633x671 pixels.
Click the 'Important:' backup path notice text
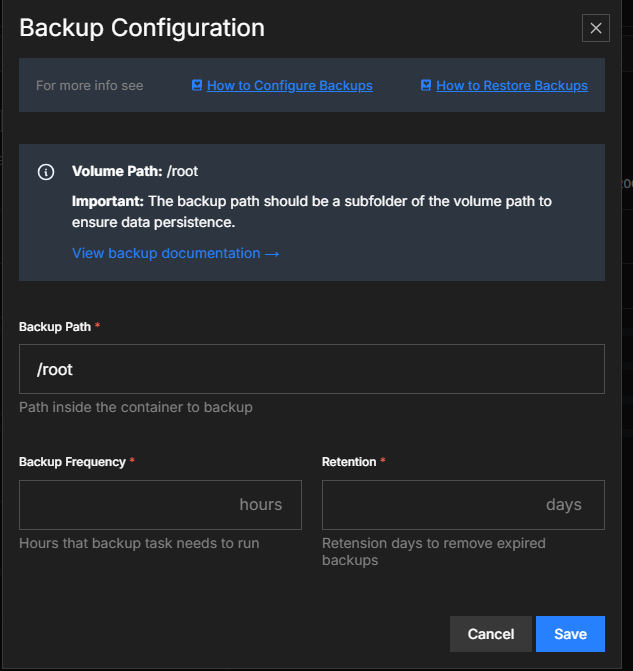[x=312, y=212]
